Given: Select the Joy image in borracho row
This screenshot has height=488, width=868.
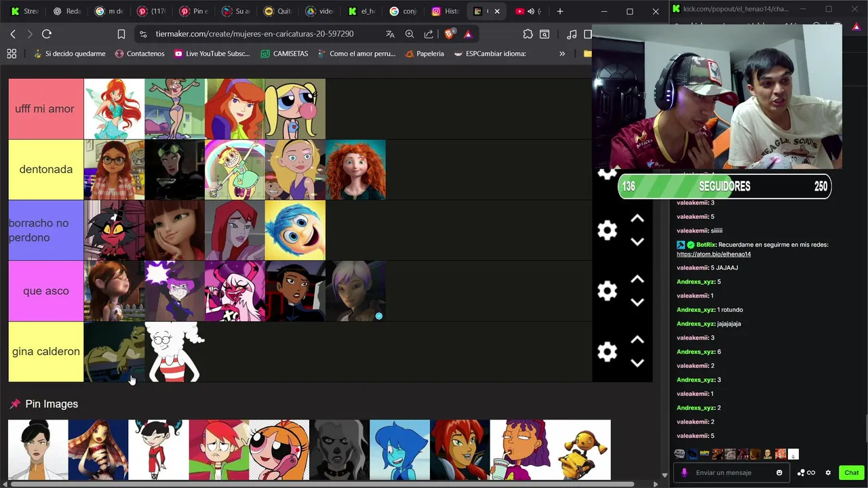Looking at the screenshot, I should (x=295, y=230).
